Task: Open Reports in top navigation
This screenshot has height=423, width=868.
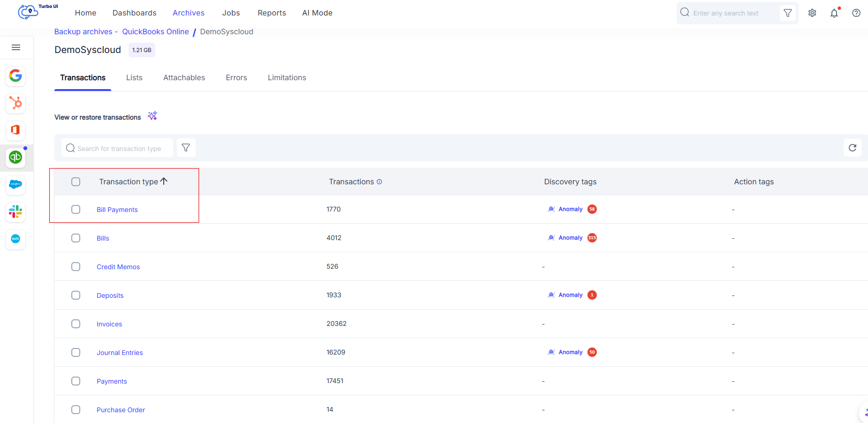Action: pos(272,13)
